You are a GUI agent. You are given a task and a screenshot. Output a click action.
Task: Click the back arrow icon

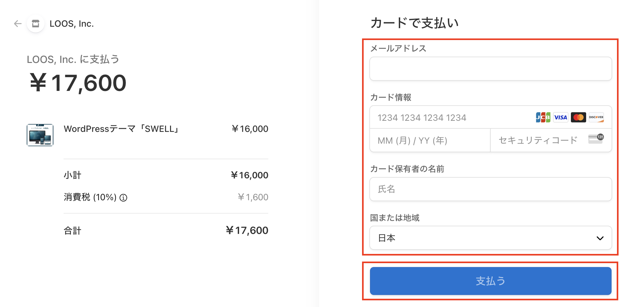click(18, 24)
